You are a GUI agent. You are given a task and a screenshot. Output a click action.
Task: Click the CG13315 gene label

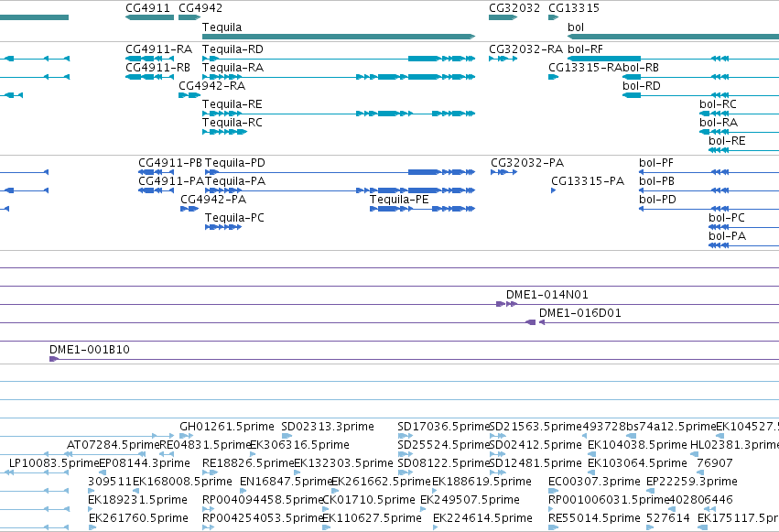[x=574, y=8]
